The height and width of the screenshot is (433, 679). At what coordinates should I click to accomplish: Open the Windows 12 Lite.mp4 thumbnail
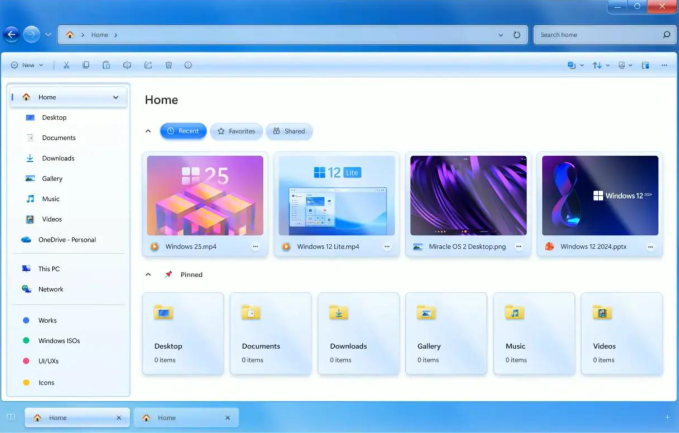(x=336, y=195)
